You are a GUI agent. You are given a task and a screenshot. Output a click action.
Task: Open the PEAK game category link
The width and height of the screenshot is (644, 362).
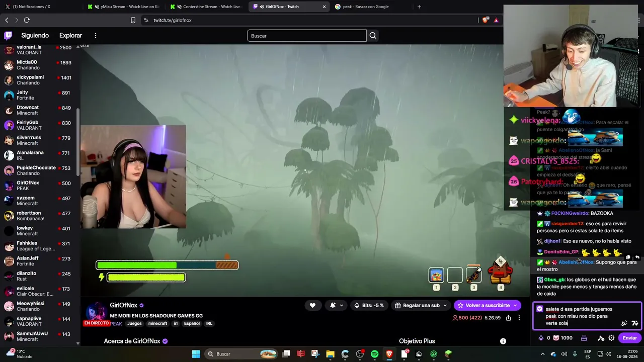[116, 324]
